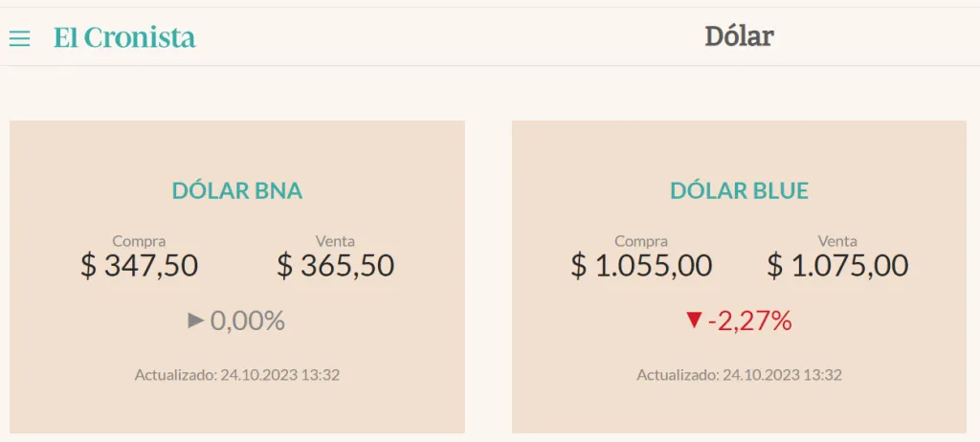The height and width of the screenshot is (442, 980).
Task: Click the Dólar Blue Actualizado timestamp
Action: [739, 374]
